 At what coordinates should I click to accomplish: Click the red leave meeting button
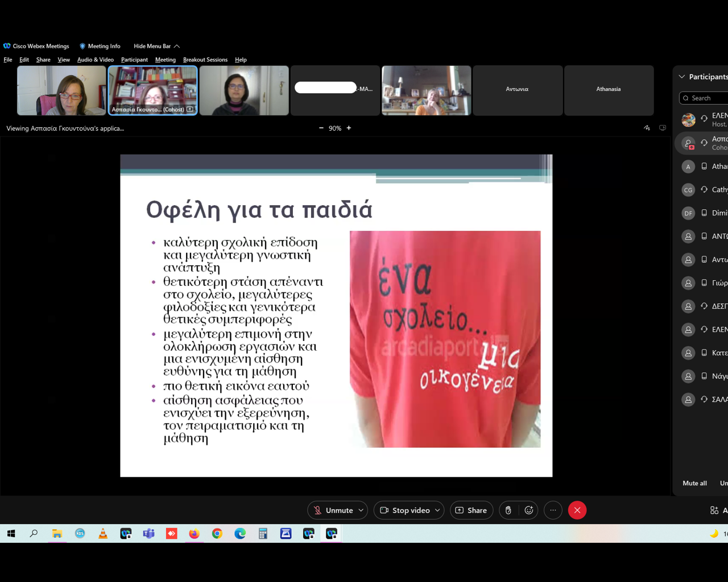[577, 510]
